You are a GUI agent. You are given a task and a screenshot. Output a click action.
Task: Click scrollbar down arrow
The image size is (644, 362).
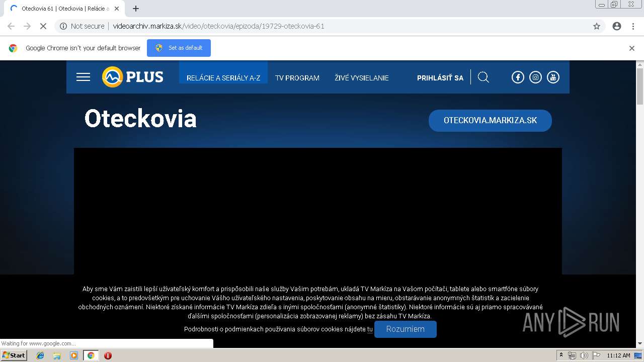[x=640, y=343]
